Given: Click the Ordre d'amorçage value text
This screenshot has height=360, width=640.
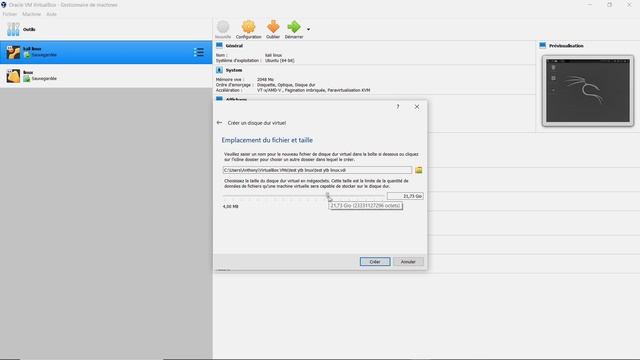Looking at the screenshot, I should coord(286,85).
